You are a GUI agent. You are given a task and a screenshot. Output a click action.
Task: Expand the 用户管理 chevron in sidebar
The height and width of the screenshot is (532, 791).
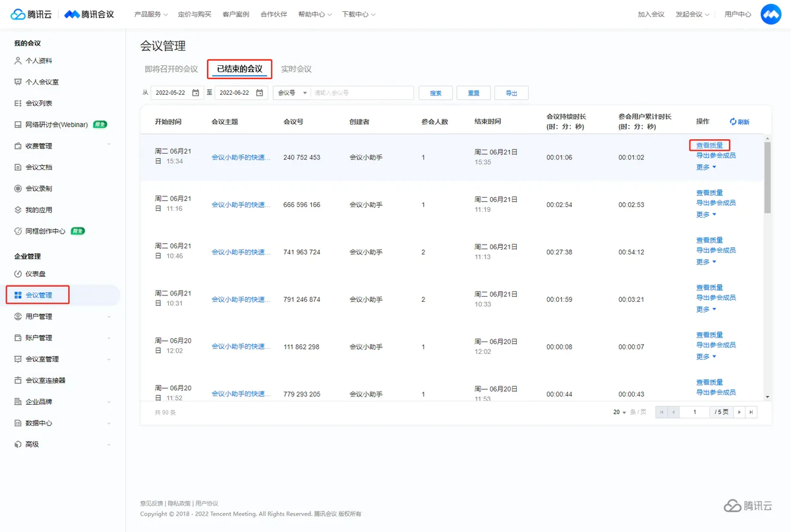[109, 316]
